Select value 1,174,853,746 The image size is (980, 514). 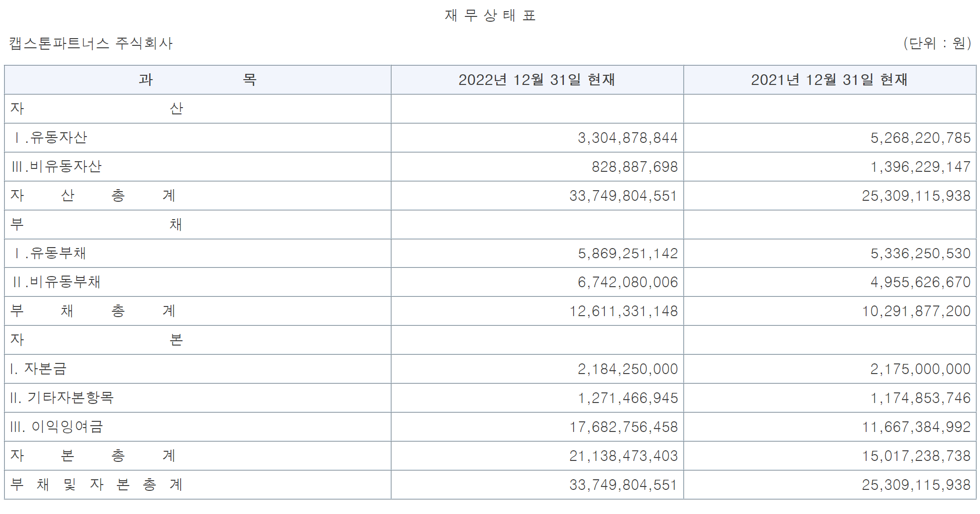click(x=920, y=398)
